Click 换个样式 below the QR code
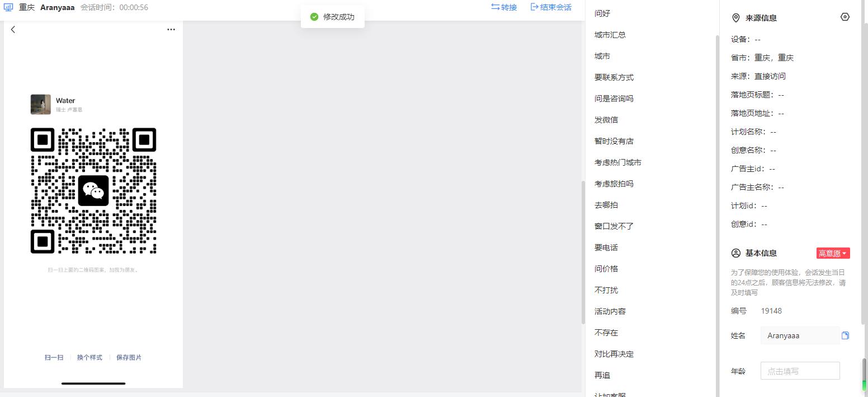Viewport: 868px width, 397px height. tap(89, 357)
